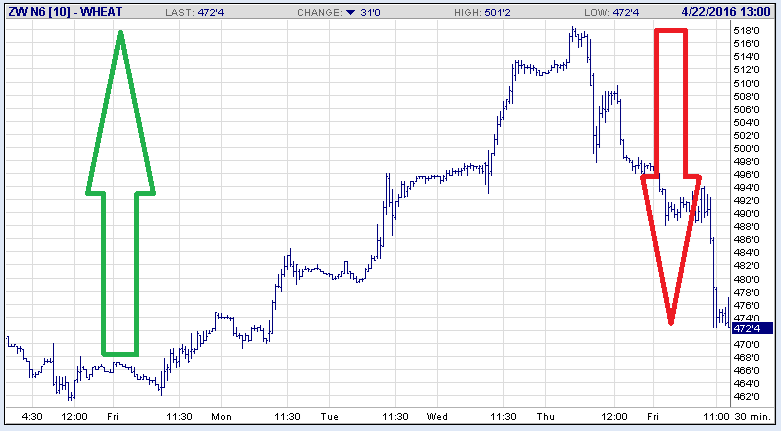
Task: Click the 518'0 price axis label
Action: coord(746,30)
